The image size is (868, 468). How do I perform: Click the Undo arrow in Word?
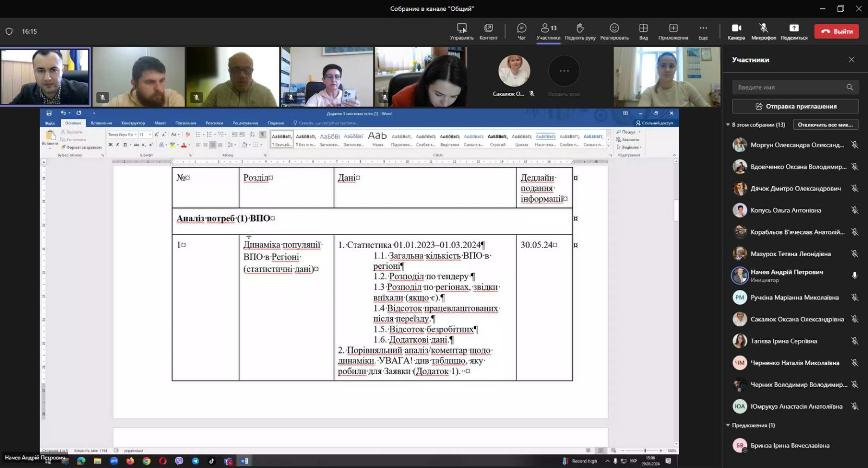pyautogui.click(x=63, y=113)
